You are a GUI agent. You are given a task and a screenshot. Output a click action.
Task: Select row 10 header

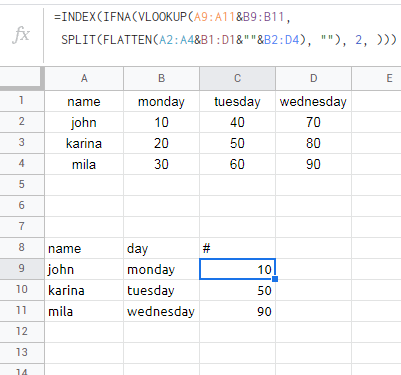pos(22,290)
